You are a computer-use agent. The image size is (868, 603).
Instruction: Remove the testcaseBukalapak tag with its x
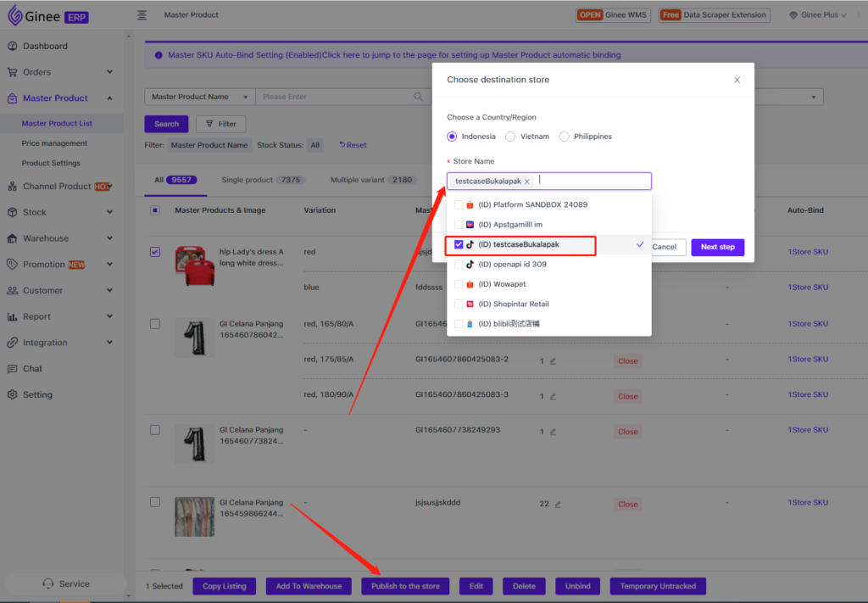point(527,181)
